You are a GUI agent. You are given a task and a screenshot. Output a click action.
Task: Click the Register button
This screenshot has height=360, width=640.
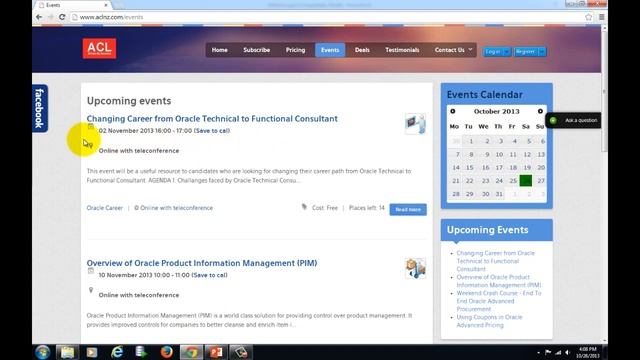[525, 51]
